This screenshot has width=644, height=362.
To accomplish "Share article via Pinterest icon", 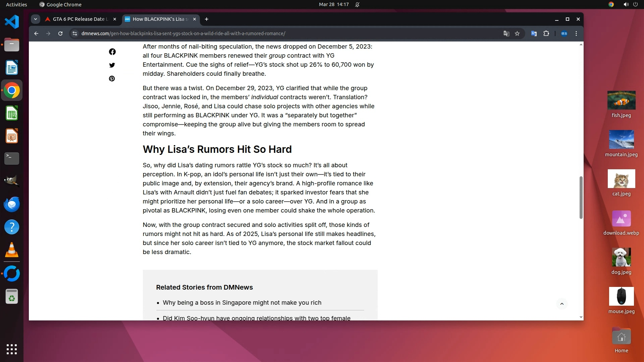I will point(112,78).
